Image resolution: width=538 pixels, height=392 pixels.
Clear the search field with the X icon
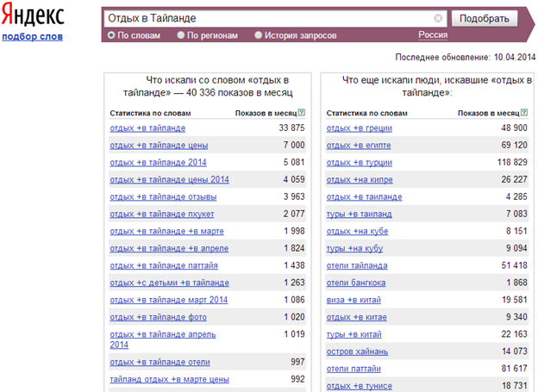click(438, 18)
